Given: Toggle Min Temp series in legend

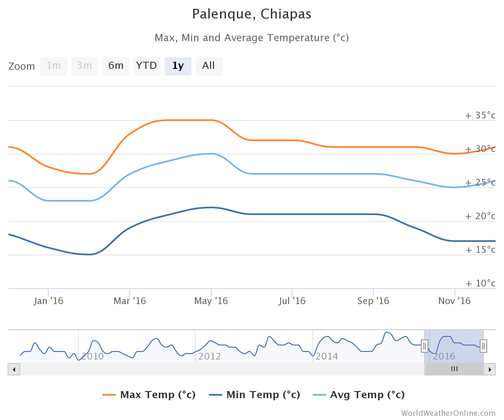Looking at the screenshot, I should (x=255, y=395).
